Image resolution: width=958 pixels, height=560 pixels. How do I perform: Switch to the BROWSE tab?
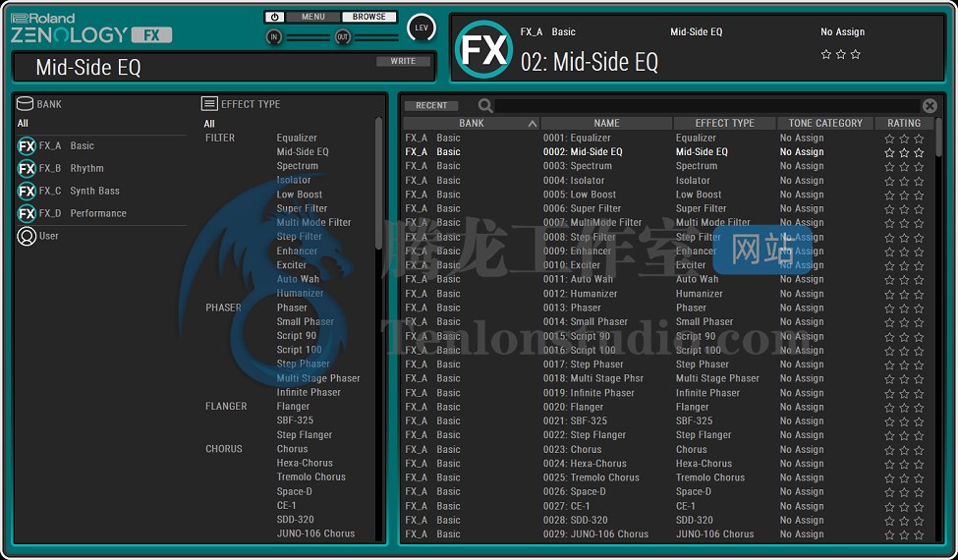(x=369, y=17)
